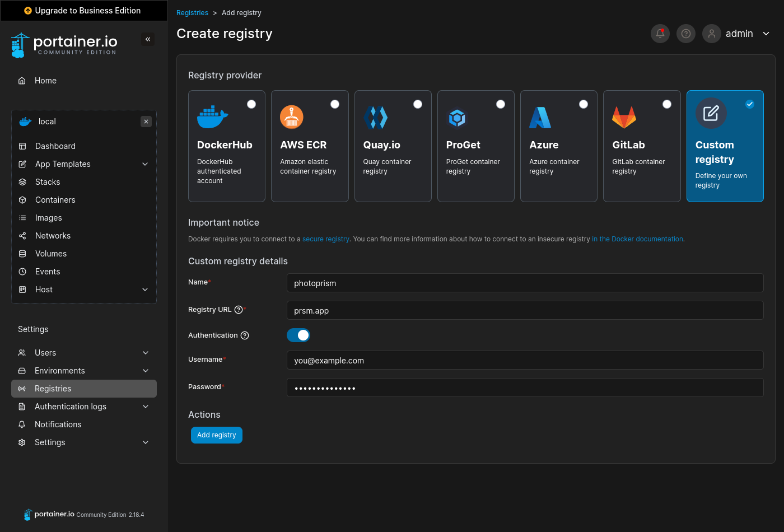Click the notifications bell icon
The image size is (784, 532).
click(x=660, y=34)
